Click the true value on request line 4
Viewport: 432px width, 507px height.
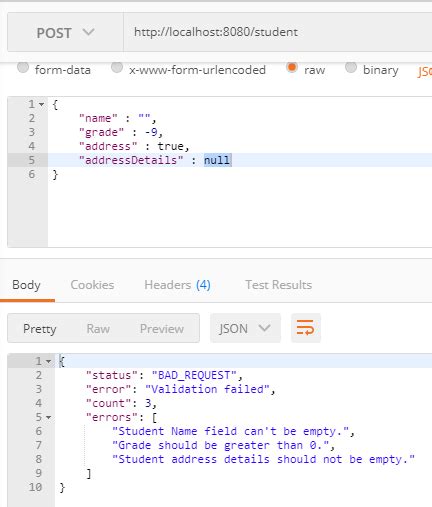pyautogui.click(x=171, y=146)
